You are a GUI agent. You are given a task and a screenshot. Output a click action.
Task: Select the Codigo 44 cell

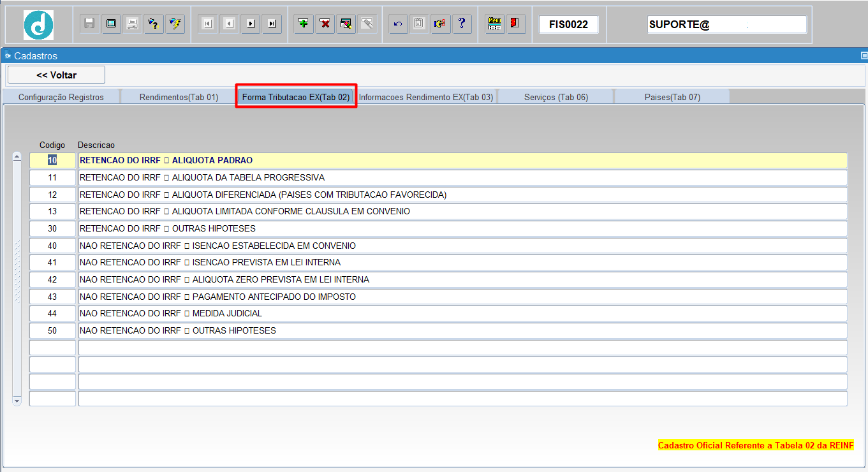pyautogui.click(x=52, y=313)
